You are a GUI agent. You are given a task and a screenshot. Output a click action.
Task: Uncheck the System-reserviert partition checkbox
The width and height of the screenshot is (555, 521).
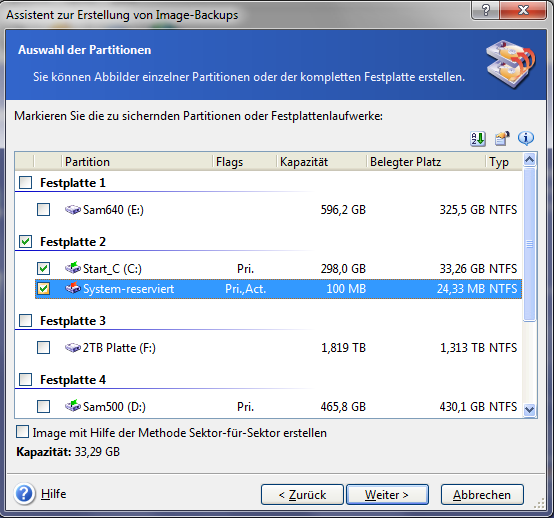tap(44, 288)
